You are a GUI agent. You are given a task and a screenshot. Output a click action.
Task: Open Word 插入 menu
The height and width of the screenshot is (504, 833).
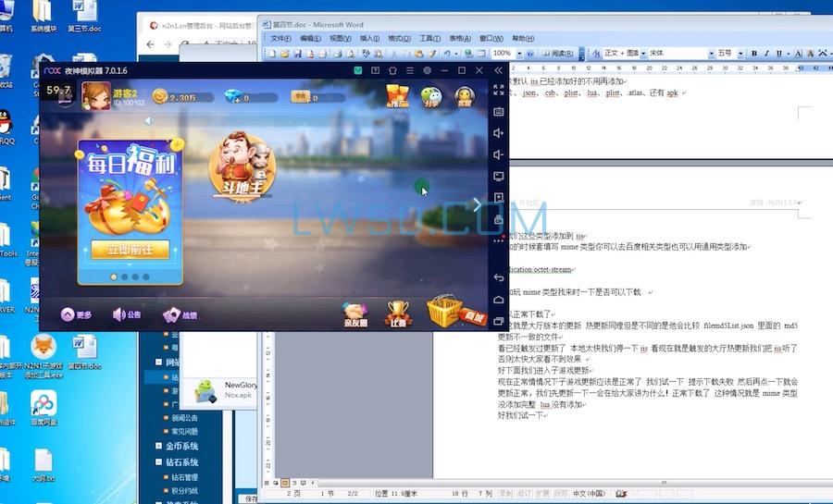click(369, 38)
